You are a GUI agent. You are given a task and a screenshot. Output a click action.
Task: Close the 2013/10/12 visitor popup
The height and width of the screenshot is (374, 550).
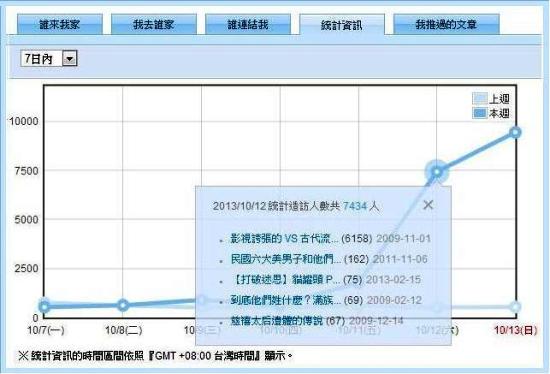(428, 205)
